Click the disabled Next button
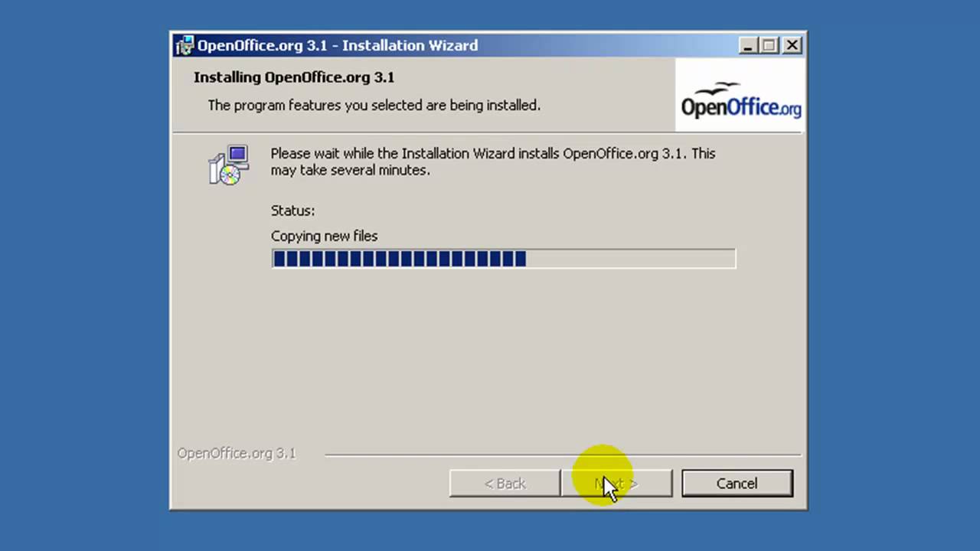Screen dimensions: 980x551 (x=617, y=484)
